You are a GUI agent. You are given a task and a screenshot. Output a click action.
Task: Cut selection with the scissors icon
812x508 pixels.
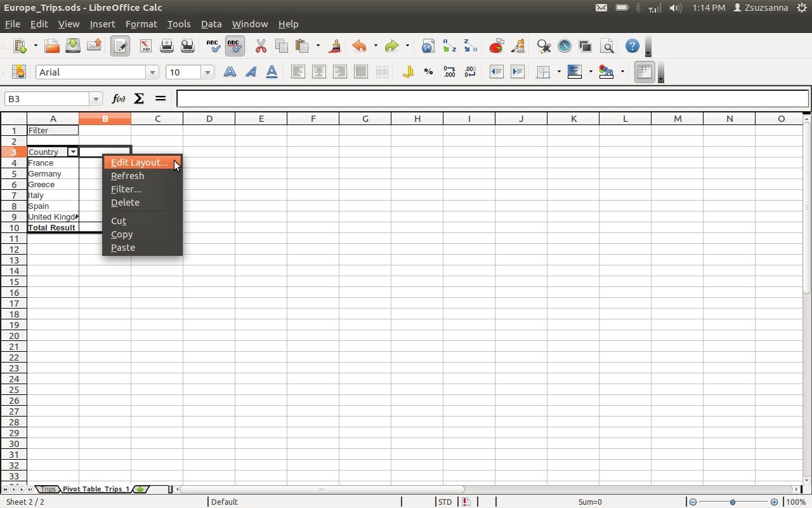point(261,46)
